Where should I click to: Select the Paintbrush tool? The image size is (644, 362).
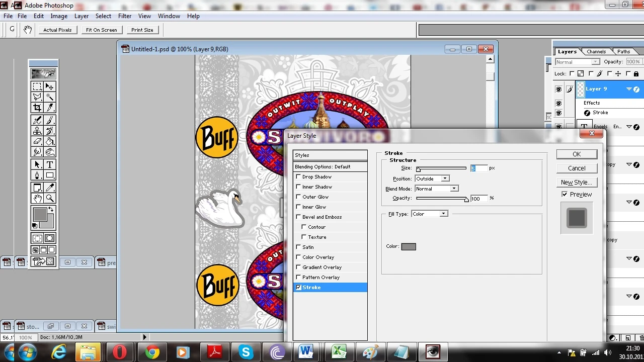[x=50, y=120]
